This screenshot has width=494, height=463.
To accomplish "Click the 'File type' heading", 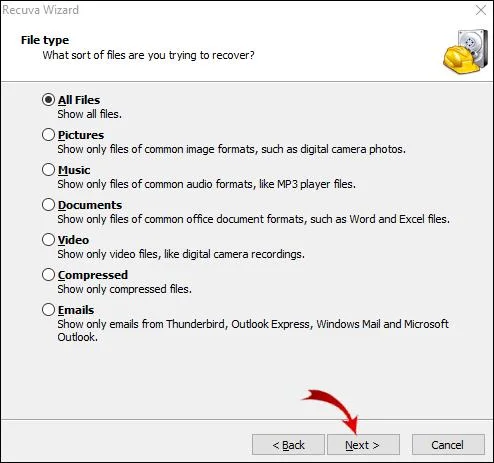I will (45, 40).
